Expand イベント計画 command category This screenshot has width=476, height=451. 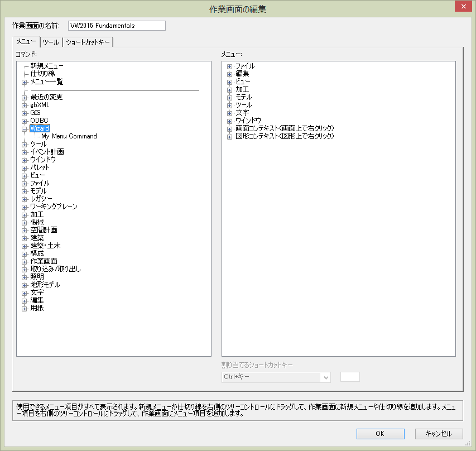(25, 152)
